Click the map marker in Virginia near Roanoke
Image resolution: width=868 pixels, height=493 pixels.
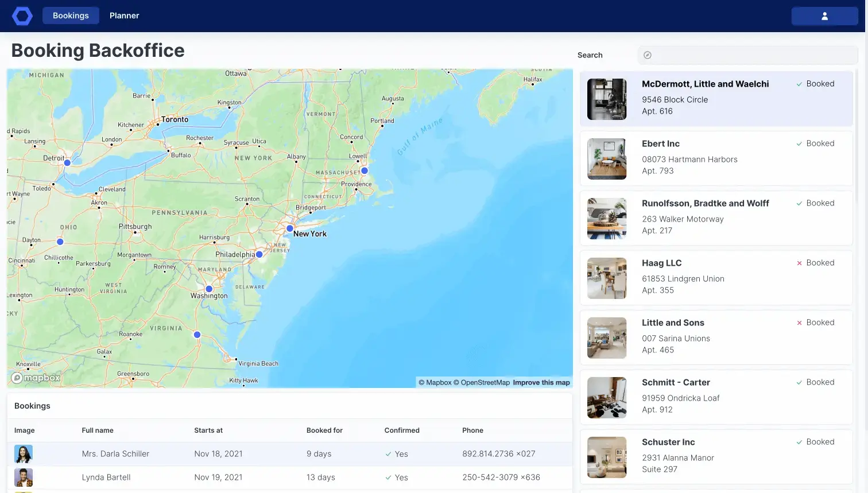coord(197,335)
